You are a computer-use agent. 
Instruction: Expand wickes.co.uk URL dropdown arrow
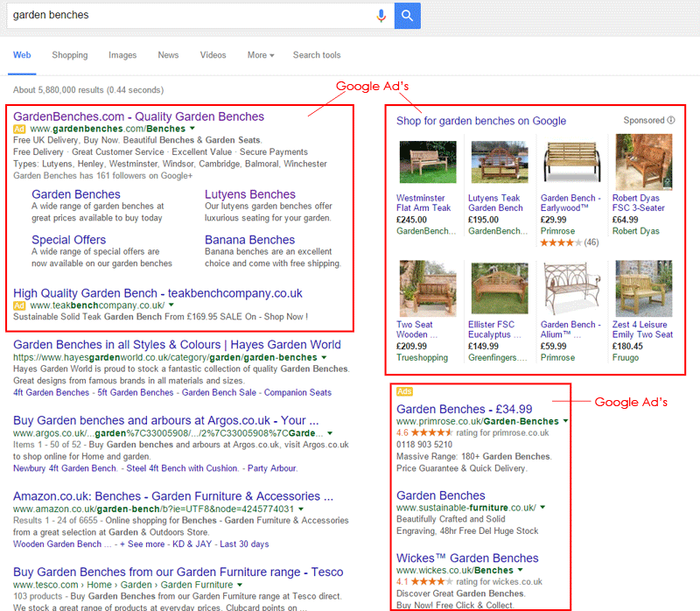pos(520,571)
